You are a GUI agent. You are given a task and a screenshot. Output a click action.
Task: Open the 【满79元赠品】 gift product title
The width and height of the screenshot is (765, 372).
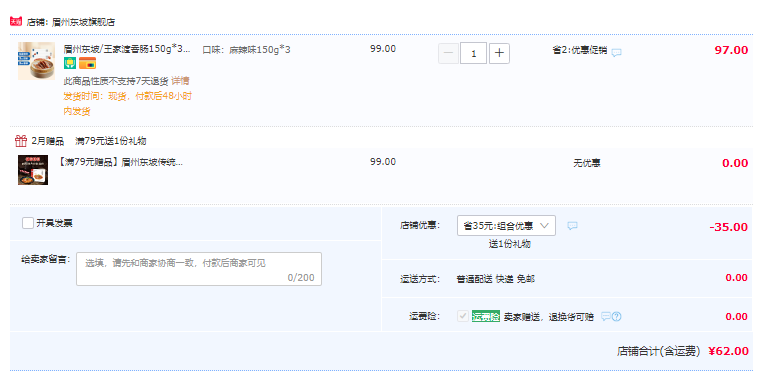click(x=120, y=162)
